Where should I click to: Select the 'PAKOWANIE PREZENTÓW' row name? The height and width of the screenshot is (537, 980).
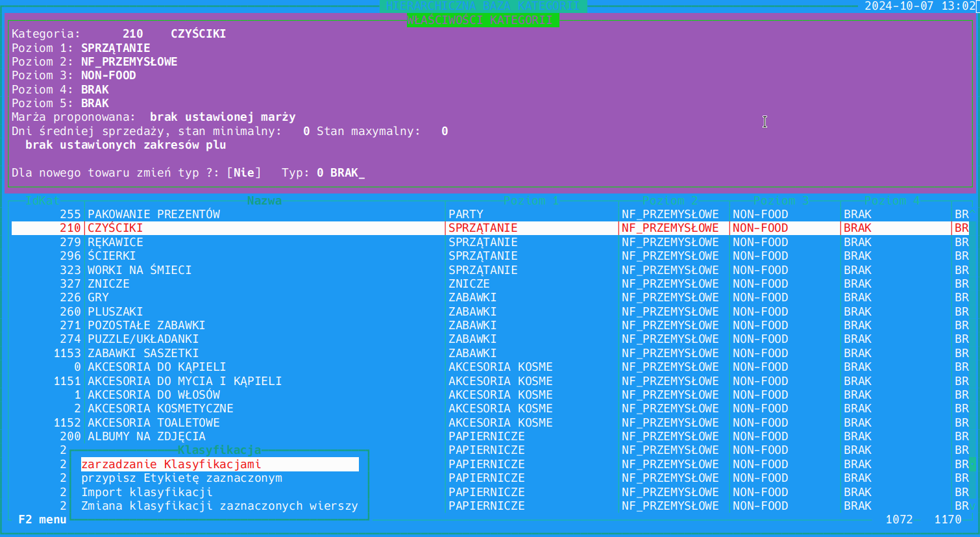pyautogui.click(x=154, y=214)
